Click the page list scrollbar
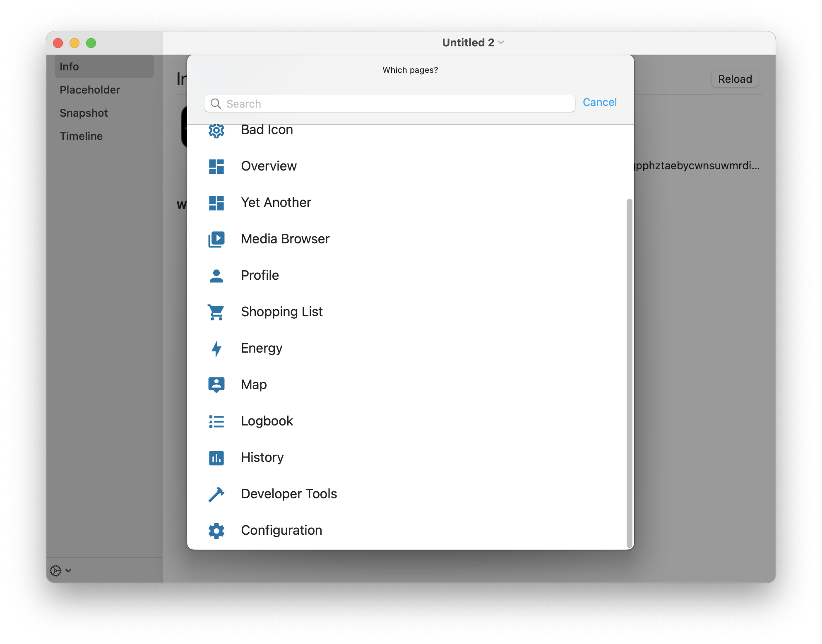This screenshot has width=822, height=644. point(629,372)
